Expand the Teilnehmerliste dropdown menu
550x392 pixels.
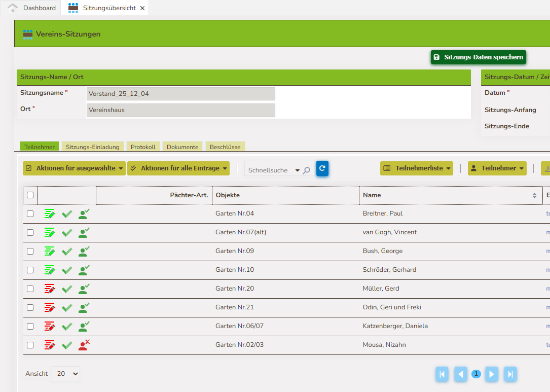tap(416, 168)
